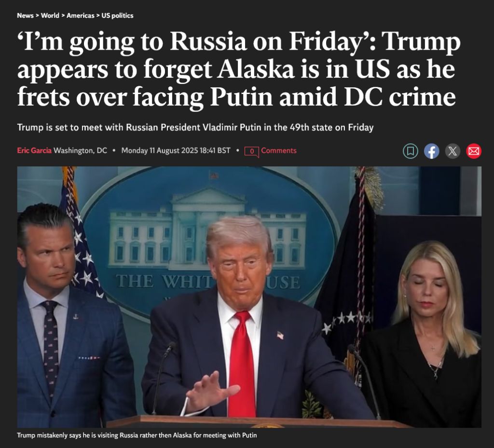The width and height of the screenshot is (494, 448).
Task: Open the comment count speech bubble icon
Action: 252,151
